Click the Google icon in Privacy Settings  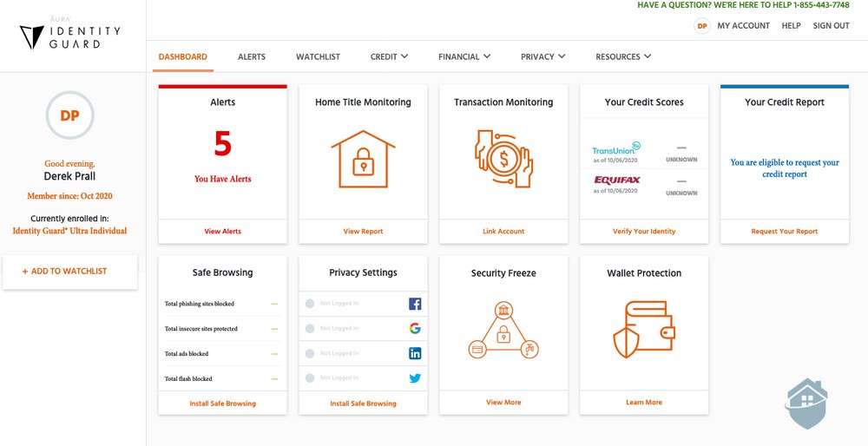click(415, 329)
